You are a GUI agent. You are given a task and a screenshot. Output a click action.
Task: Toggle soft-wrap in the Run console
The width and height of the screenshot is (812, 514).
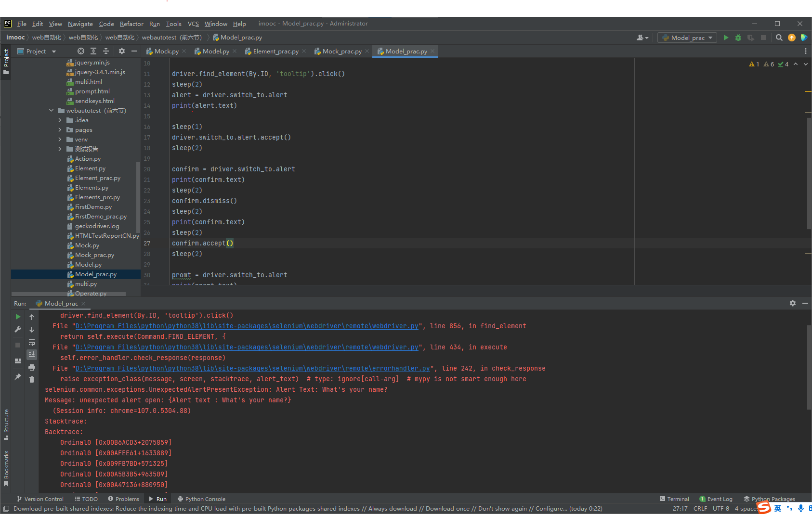pyautogui.click(x=32, y=342)
